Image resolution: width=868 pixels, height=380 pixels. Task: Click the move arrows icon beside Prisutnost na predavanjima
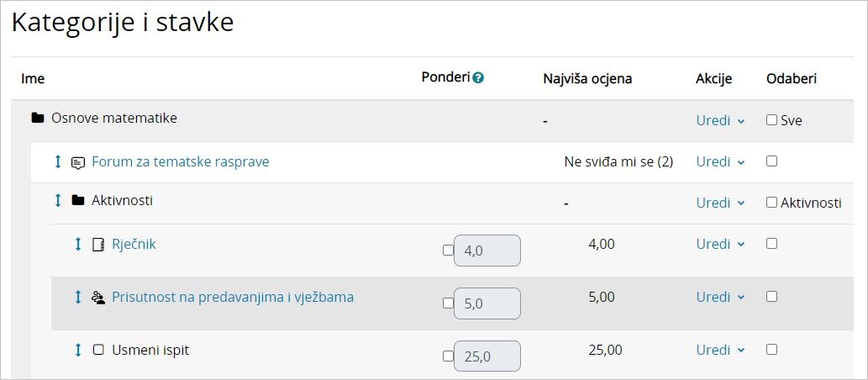[x=78, y=297]
